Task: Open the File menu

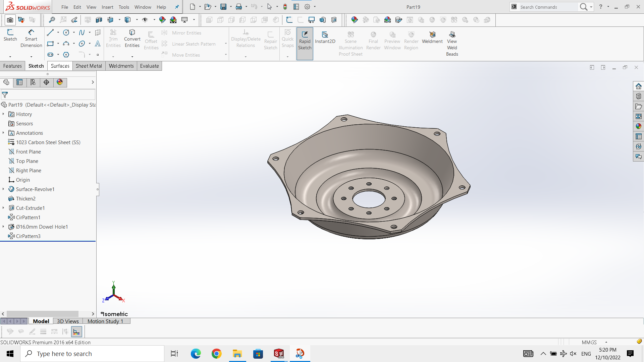Action: 65,7
